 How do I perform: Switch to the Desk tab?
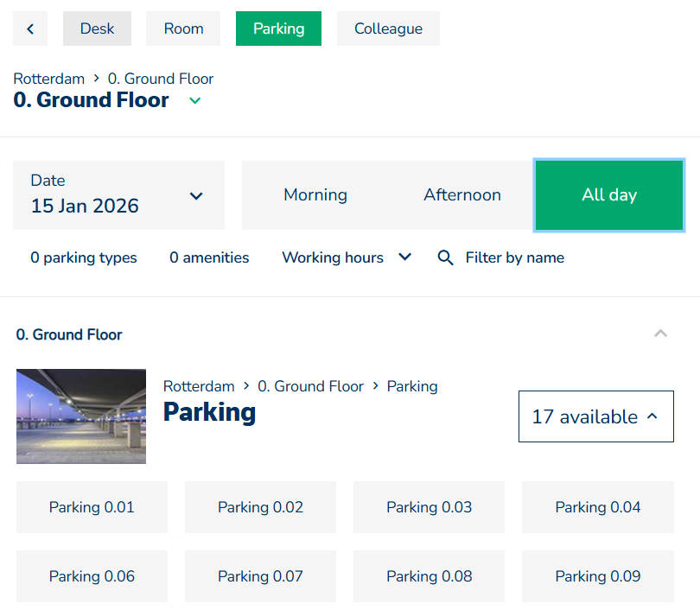pos(97,29)
